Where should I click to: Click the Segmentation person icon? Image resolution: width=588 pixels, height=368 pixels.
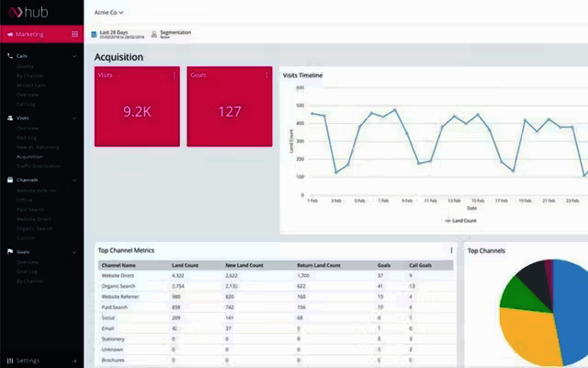pos(153,34)
